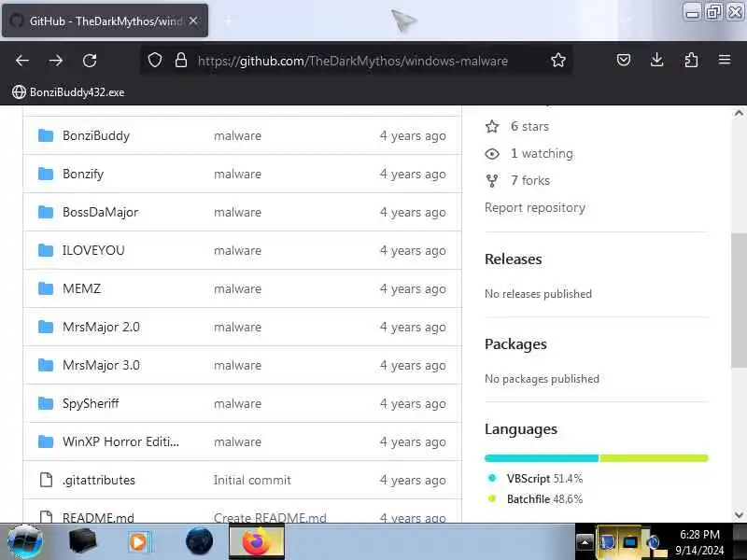
Task: Click folder icon beside MEMZ
Action: click(x=46, y=288)
